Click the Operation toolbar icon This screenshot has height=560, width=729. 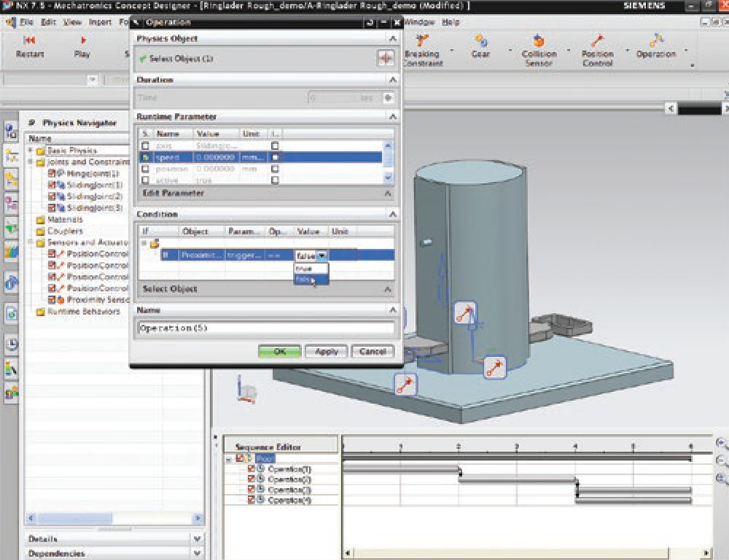coord(655,41)
